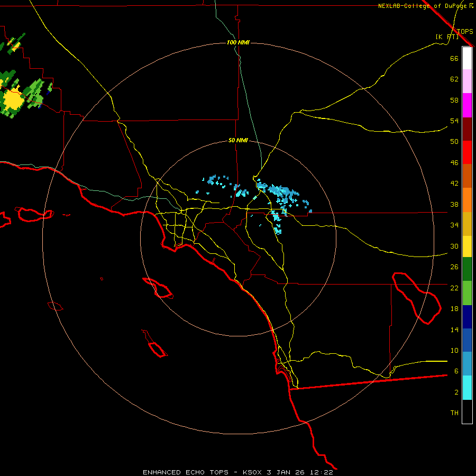
Task: Click the 50 legend value
Action: click(454, 141)
